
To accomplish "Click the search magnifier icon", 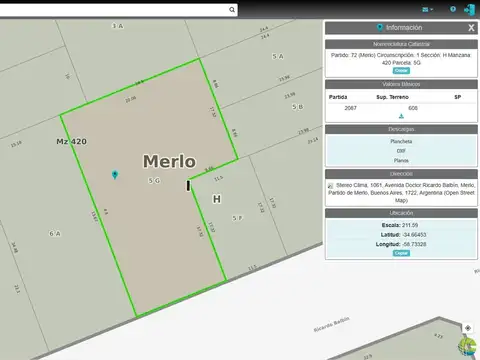I will click(x=232, y=10).
